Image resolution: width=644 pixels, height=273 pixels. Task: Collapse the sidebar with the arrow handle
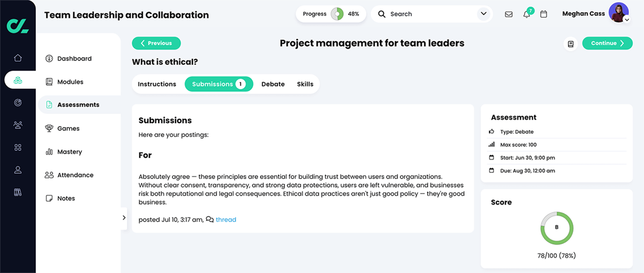[124, 218]
